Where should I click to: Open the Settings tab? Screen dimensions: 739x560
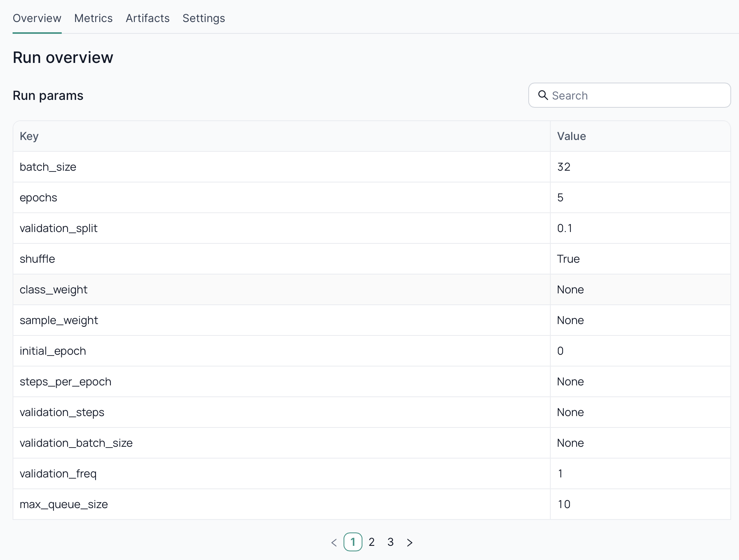(x=204, y=18)
